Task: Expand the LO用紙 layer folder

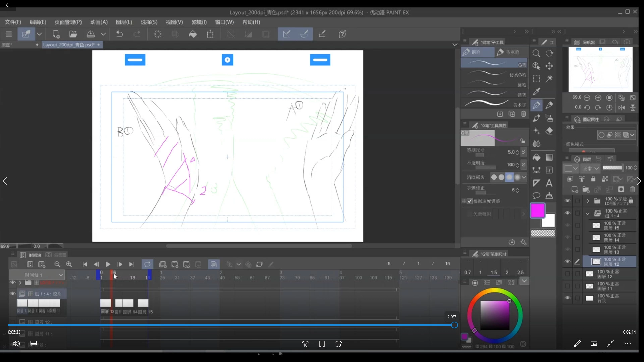Action: click(588, 201)
